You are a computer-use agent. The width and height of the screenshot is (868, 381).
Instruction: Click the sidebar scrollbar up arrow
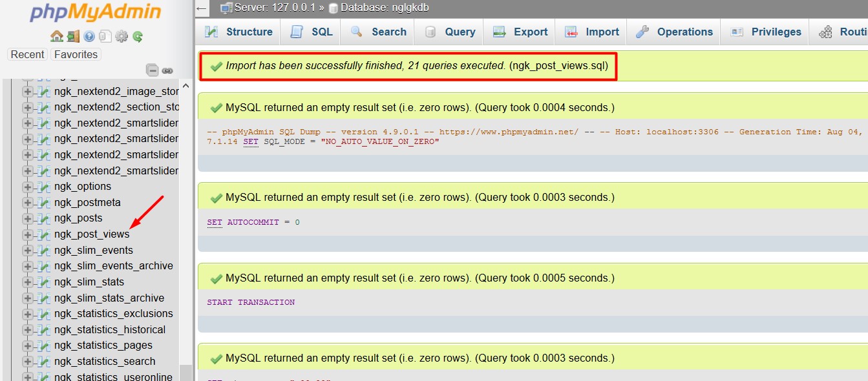point(185,85)
